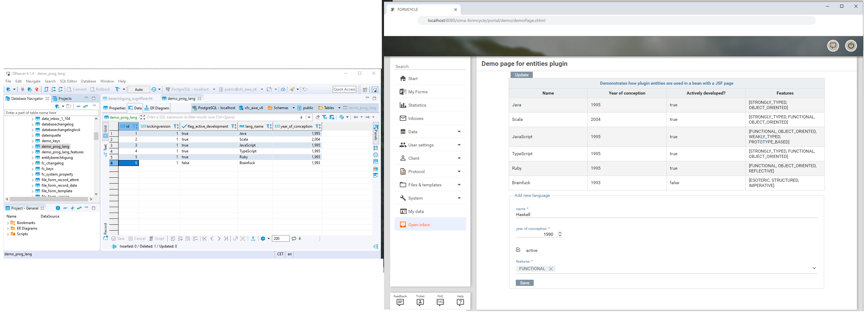Toggle the active checkbox in Add new language
The width and height of the screenshot is (868, 314).
(518, 250)
